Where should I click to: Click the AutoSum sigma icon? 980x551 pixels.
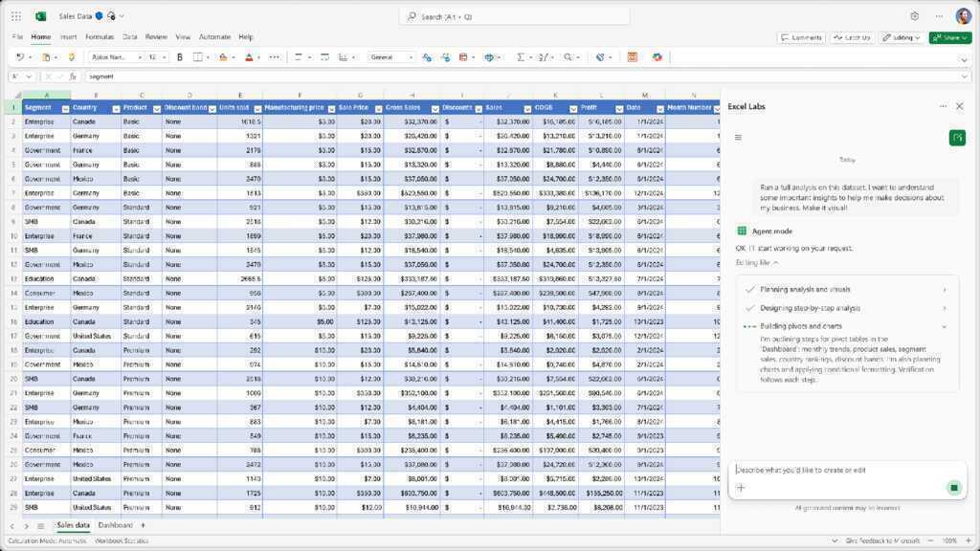pos(521,57)
